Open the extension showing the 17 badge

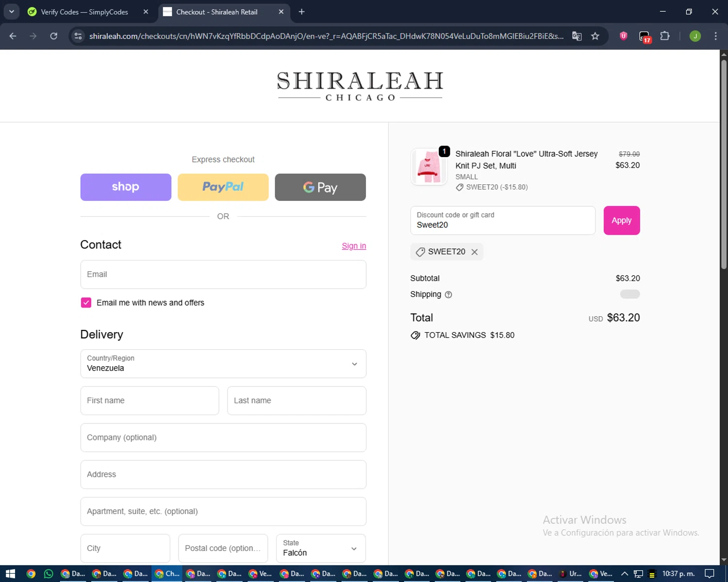(645, 36)
